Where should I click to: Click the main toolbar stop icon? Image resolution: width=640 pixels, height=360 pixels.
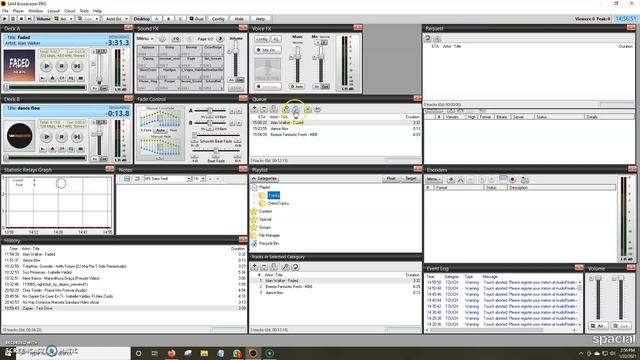(x=21, y=19)
